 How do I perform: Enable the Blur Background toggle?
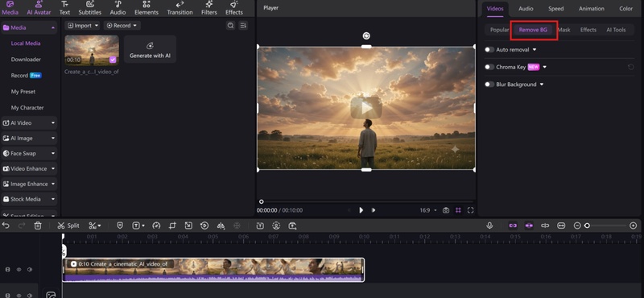tap(489, 85)
